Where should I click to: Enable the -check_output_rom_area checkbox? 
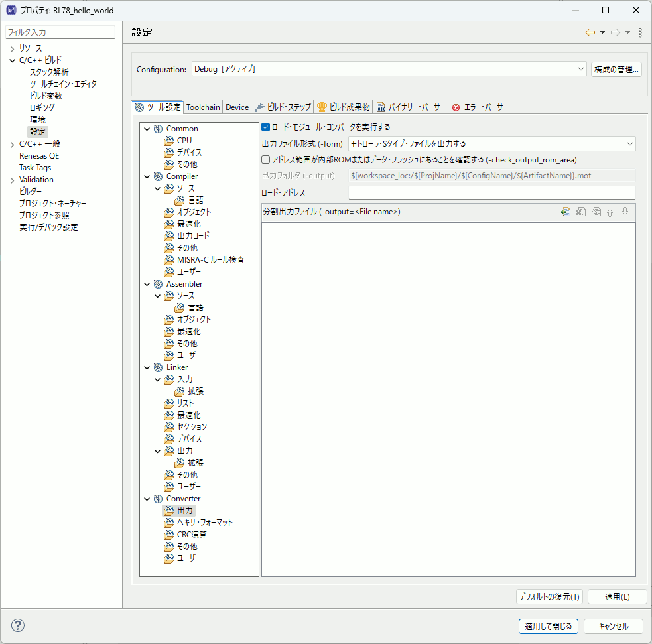point(266,160)
